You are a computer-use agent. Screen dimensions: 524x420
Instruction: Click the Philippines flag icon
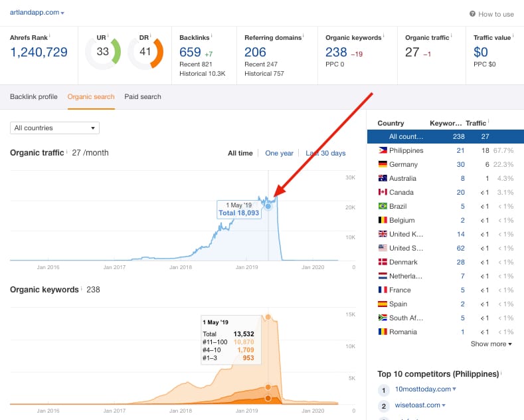383,150
